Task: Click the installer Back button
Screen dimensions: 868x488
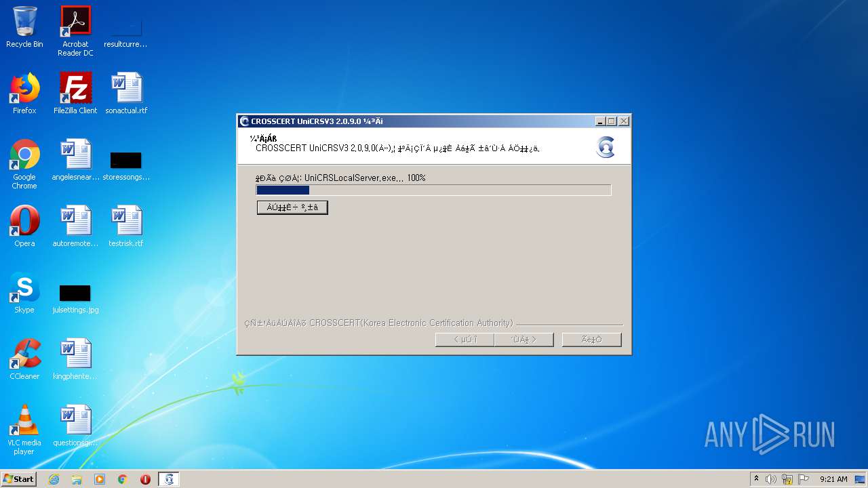Action: (465, 340)
